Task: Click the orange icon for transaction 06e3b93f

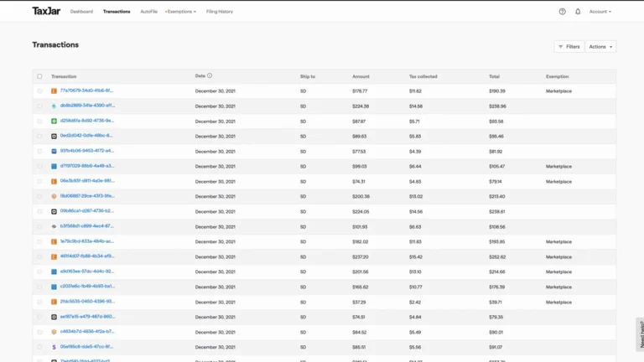Action: click(54, 181)
